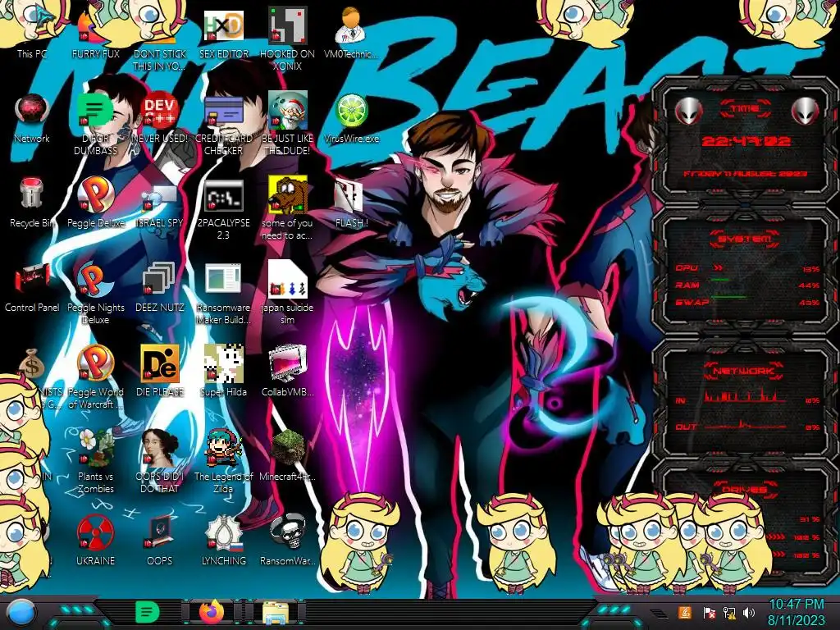Open the RansomWar... skull icon
This screenshot has width=840, height=630.
287,540
